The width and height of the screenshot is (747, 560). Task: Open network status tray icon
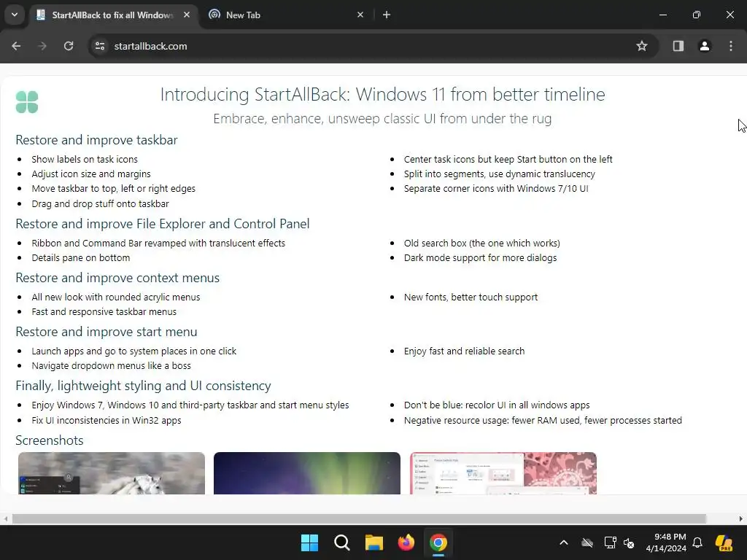click(610, 542)
